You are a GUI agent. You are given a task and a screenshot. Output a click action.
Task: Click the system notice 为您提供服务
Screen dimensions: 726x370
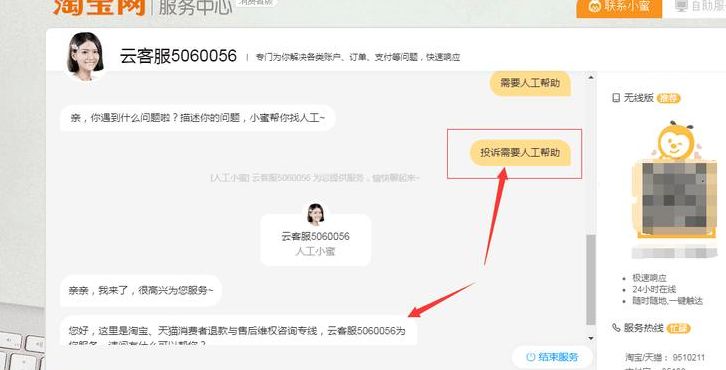tap(314, 178)
